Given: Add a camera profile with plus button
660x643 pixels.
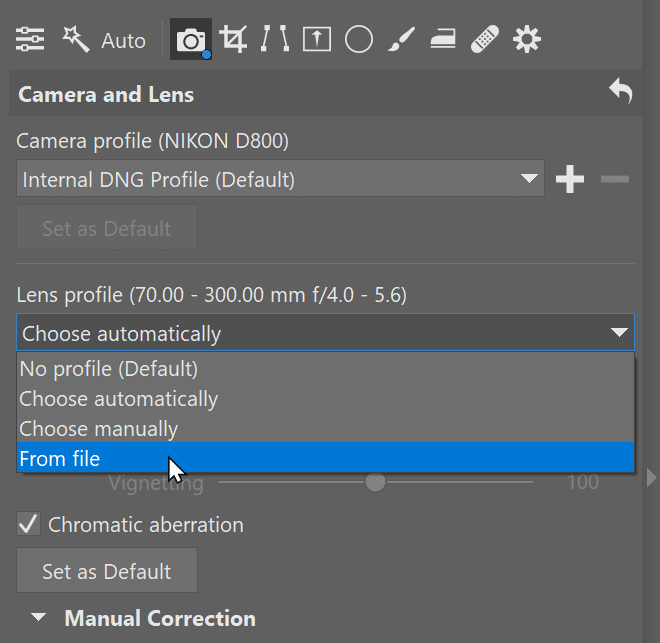Looking at the screenshot, I should point(570,179).
